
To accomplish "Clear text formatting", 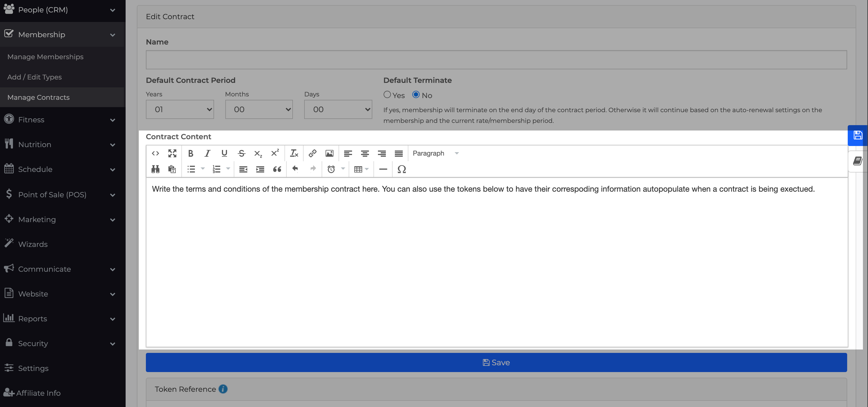I will (294, 153).
